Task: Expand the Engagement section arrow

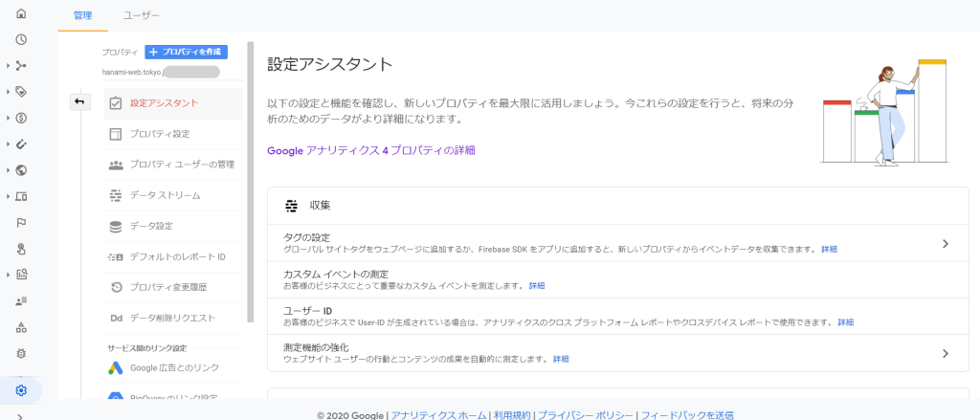Action: [x=8, y=92]
